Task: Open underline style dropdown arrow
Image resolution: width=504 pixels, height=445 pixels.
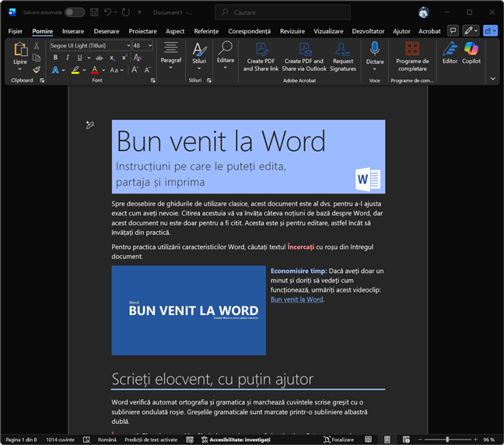Action: coord(89,58)
